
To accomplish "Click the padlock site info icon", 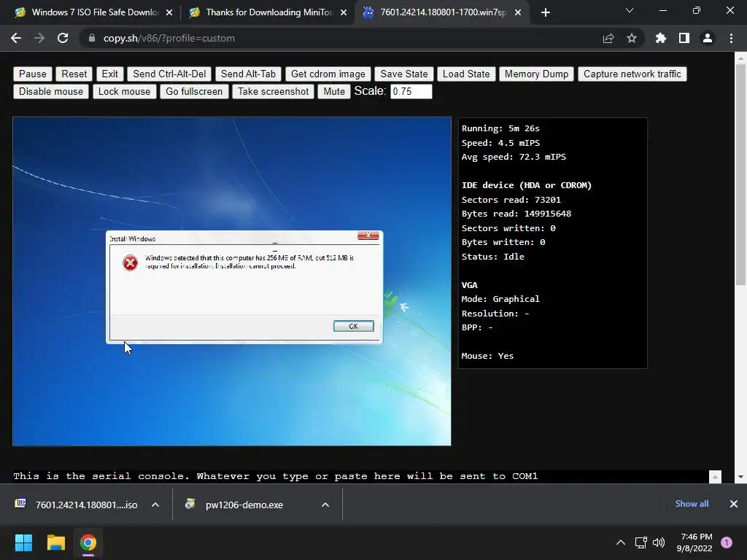I will [x=92, y=38].
